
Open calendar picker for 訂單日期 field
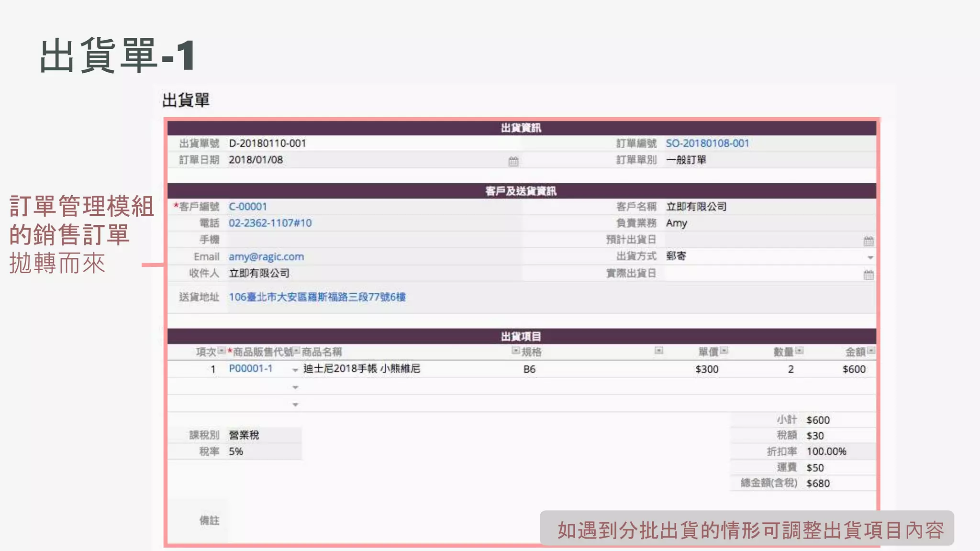click(513, 161)
